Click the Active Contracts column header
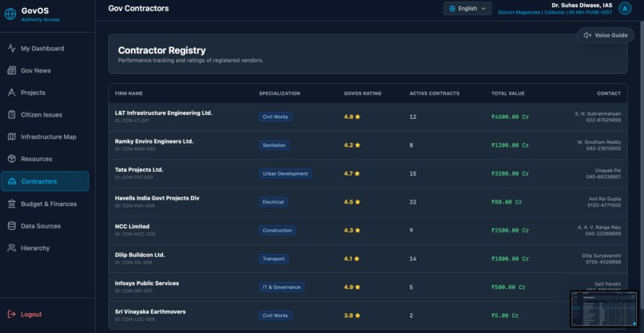Image resolution: width=644 pixels, height=333 pixels. coord(434,93)
